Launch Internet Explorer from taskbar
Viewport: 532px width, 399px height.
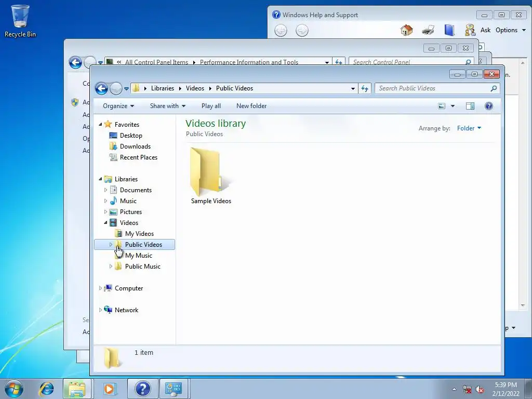(46, 389)
